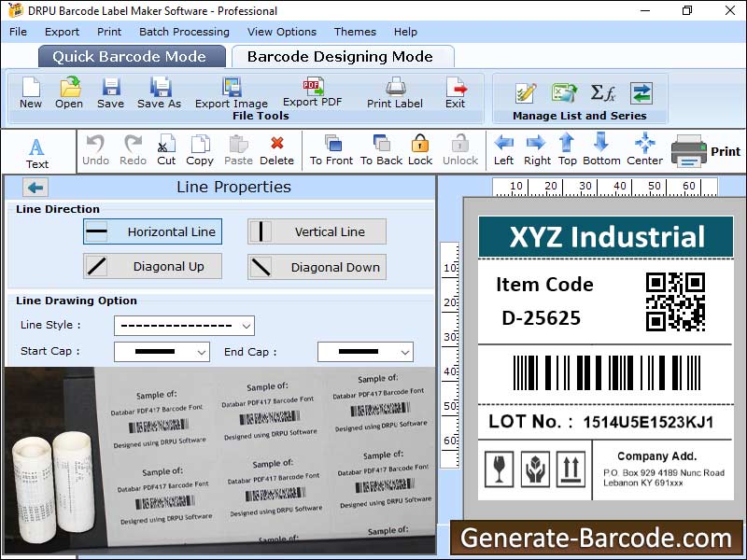Align the object to Center
The height and width of the screenshot is (560, 747).
644,149
